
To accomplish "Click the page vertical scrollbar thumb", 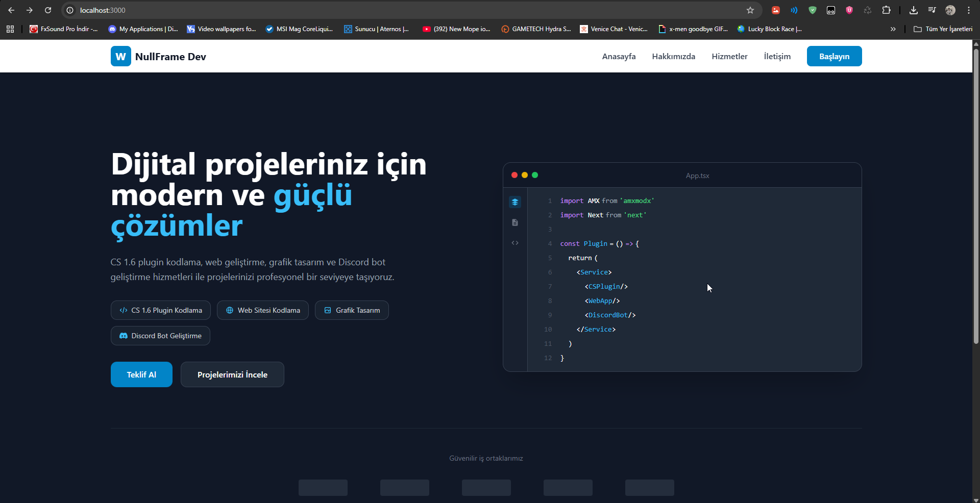I will click(x=976, y=196).
